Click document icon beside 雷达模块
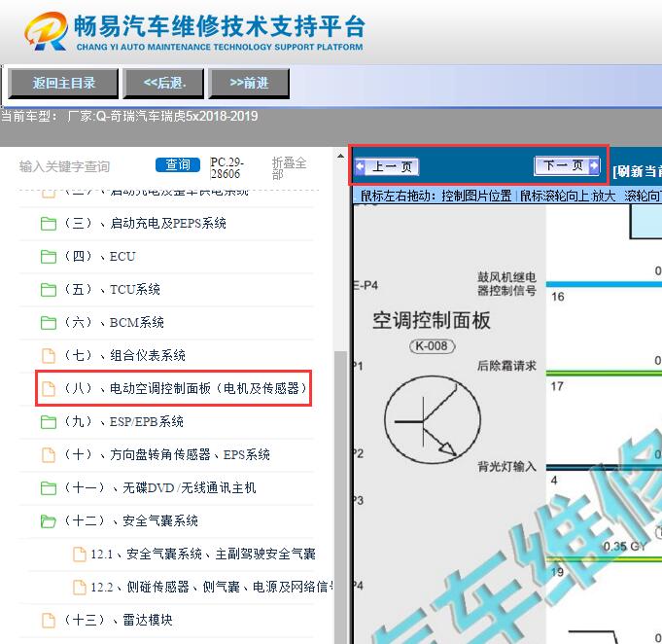The width and height of the screenshot is (662, 644). click(49, 621)
